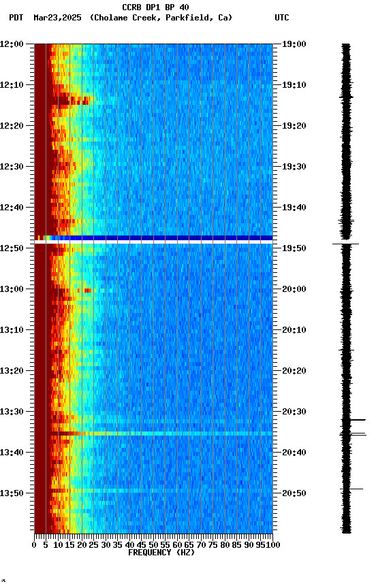This screenshot has height=588, width=376.
Task: Click the red burst near 12:14 PDT
Action: pos(72,101)
